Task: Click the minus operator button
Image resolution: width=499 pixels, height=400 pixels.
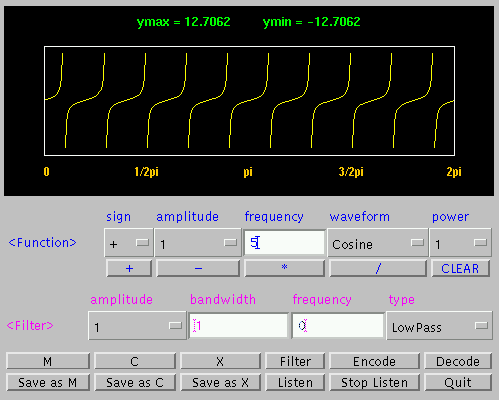Action: click(198, 268)
